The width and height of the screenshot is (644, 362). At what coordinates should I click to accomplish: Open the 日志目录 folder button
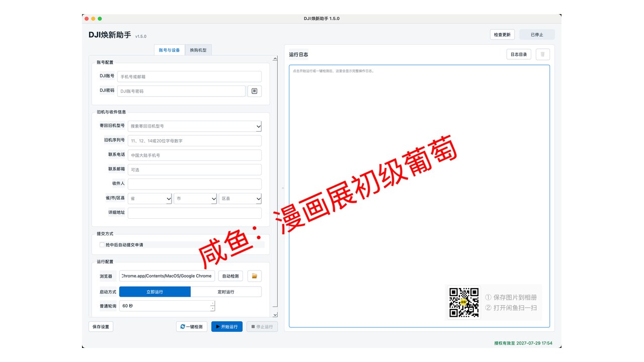tap(519, 54)
